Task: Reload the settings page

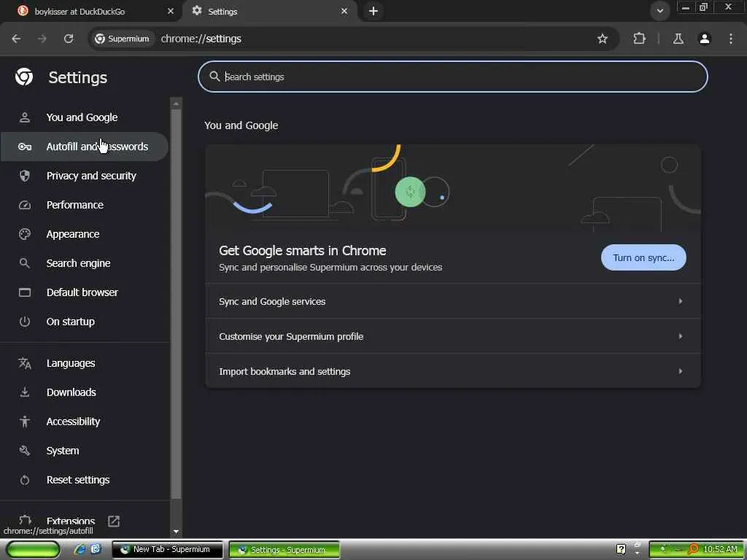Action: pos(69,39)
